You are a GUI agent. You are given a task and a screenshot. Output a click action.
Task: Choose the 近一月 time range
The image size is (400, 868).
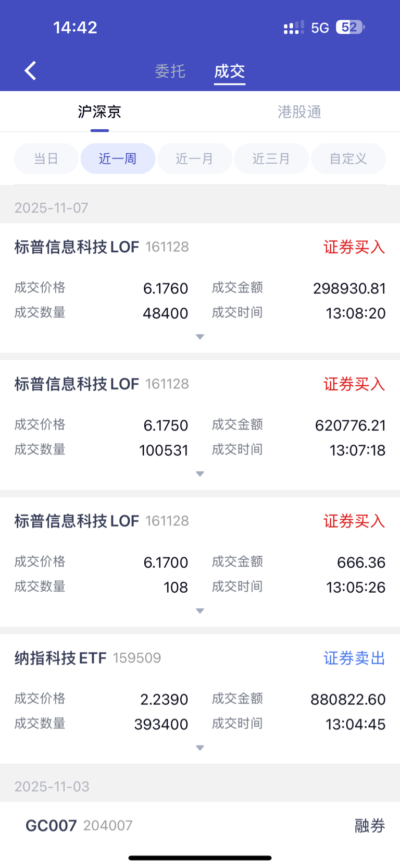[x=194, y=158]
